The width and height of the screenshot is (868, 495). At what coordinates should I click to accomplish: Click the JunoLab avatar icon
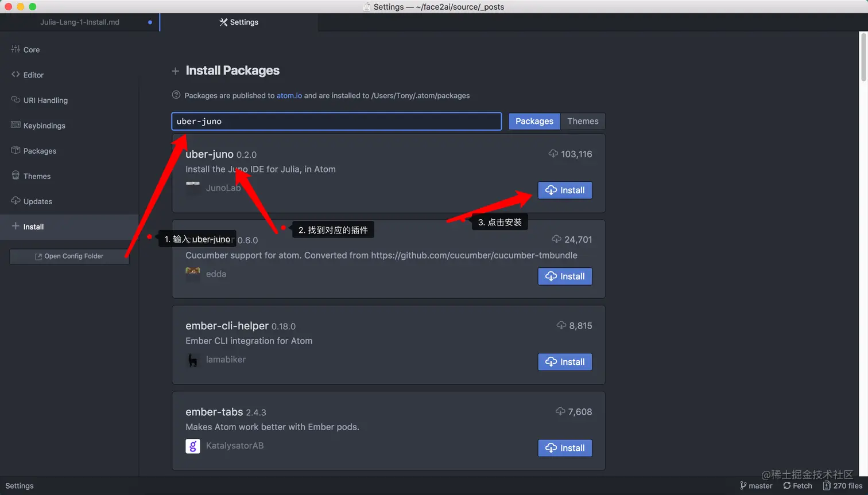pos(193,188)
